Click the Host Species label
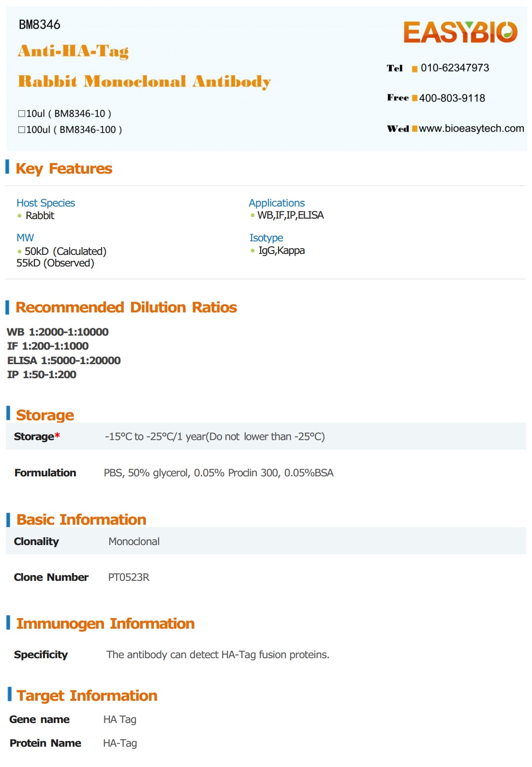Image resolution: width=532 pixels, height=767 pixels. coord(45,203)
